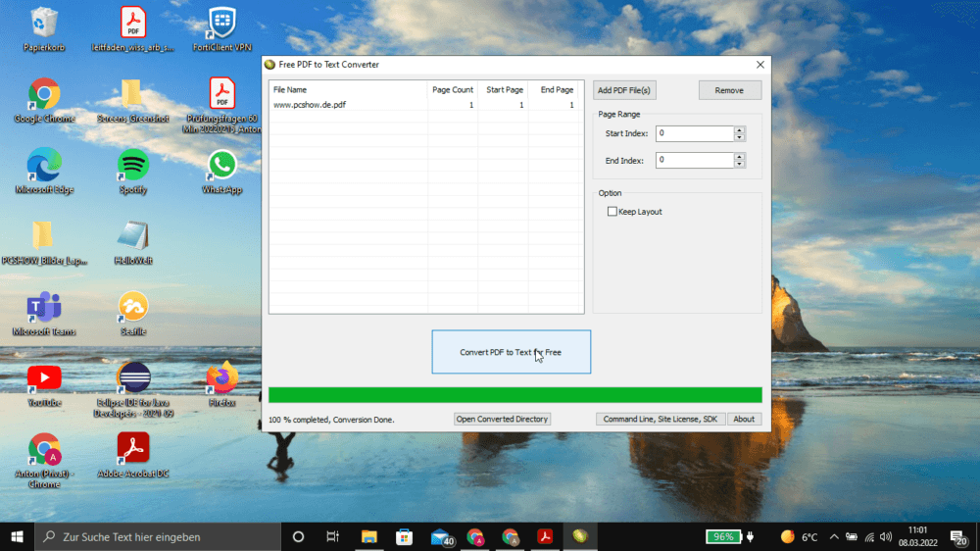
Task: Select Seafile desktop shortcut
Action: click(x=132, y=314)
